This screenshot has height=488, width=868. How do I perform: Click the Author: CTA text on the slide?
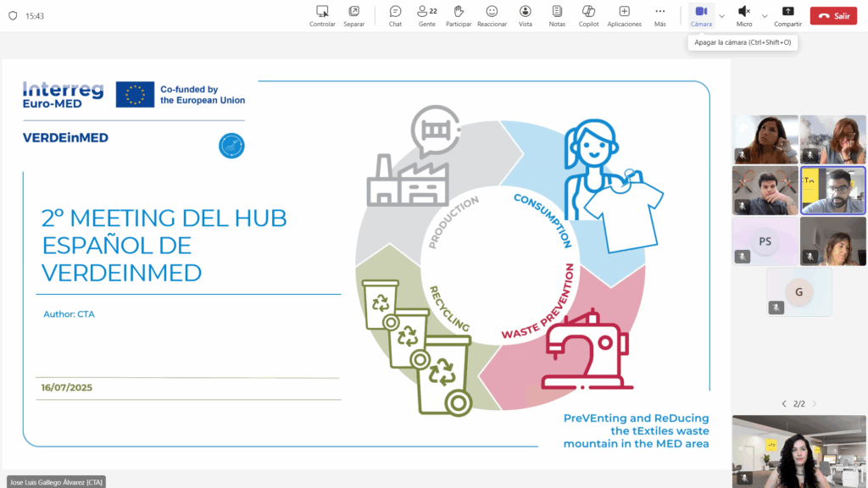click(x=70, y=314)
